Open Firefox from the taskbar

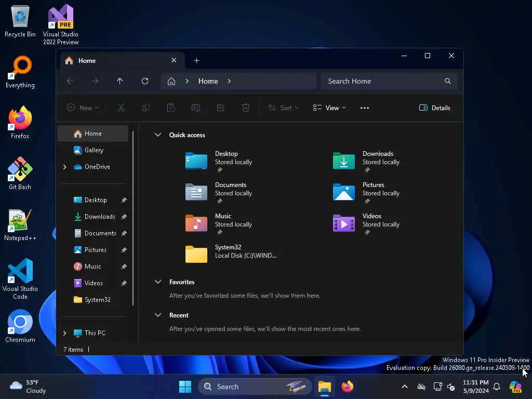(348, 387)
